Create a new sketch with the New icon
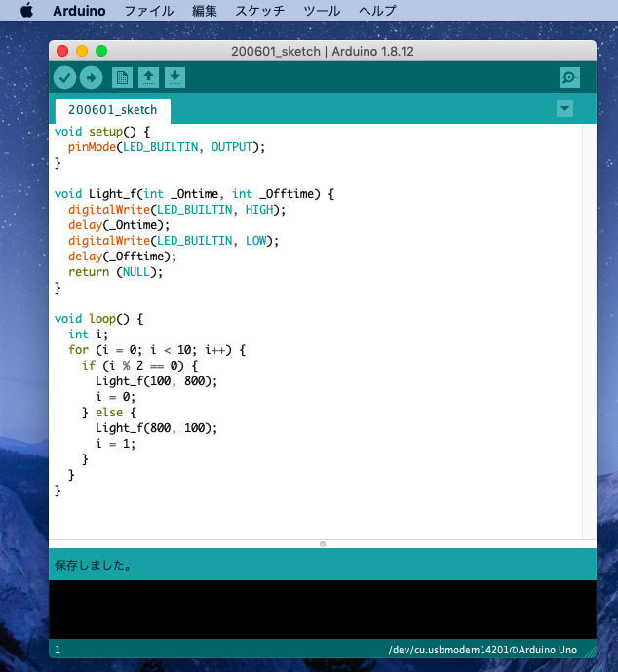 [122, 78]
